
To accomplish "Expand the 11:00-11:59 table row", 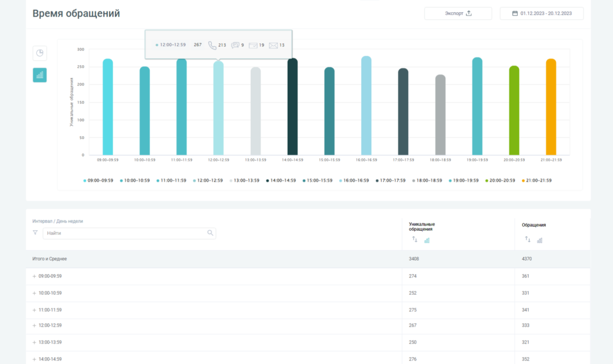I will tap(34, 310).
